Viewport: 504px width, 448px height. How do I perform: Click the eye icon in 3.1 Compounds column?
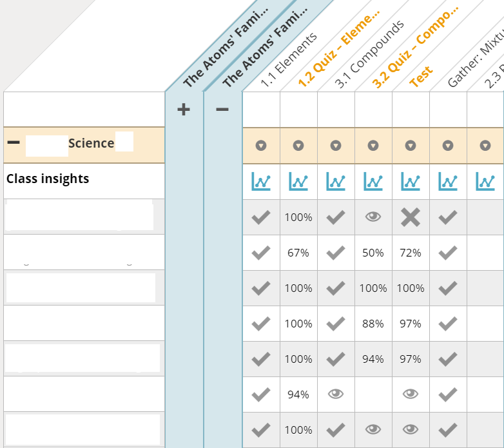336,394
